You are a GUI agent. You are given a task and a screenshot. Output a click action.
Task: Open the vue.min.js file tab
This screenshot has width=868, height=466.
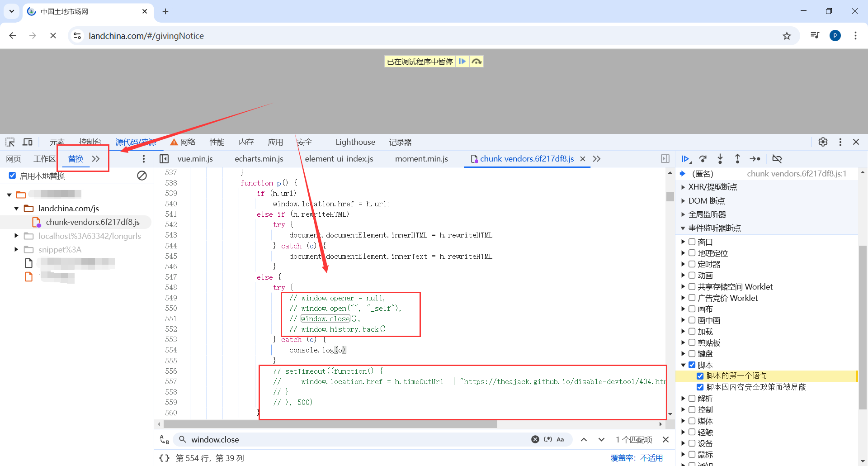point(195,159)
